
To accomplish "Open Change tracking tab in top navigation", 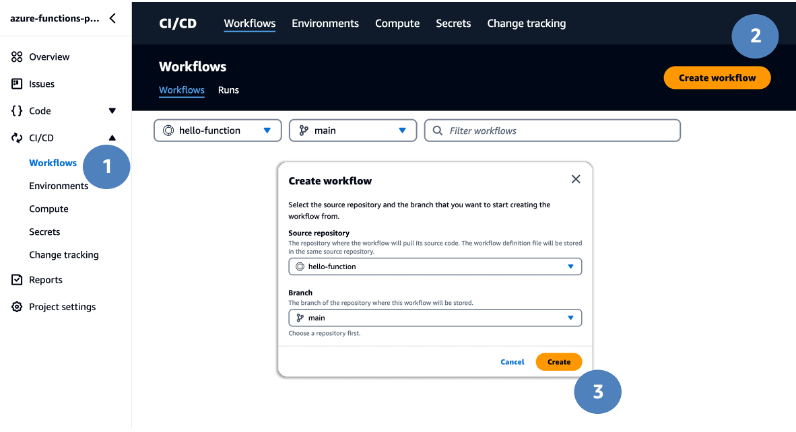I will coord(526,23).
